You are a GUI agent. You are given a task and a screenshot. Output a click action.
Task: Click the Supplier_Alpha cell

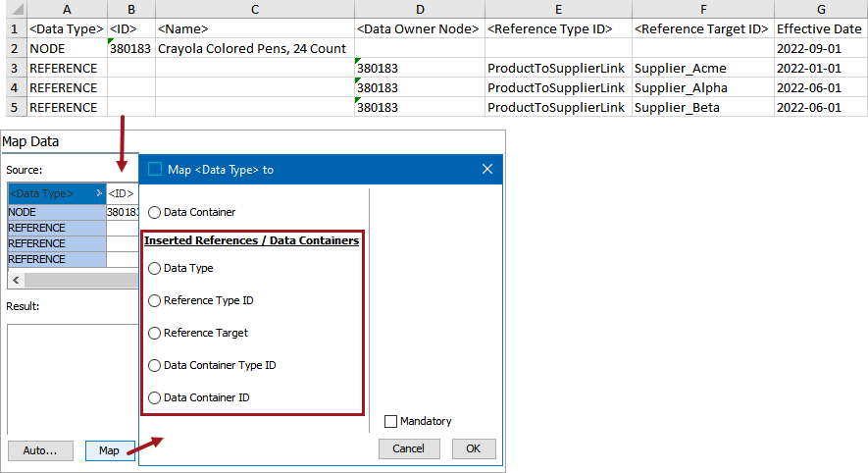click(703, 87)
